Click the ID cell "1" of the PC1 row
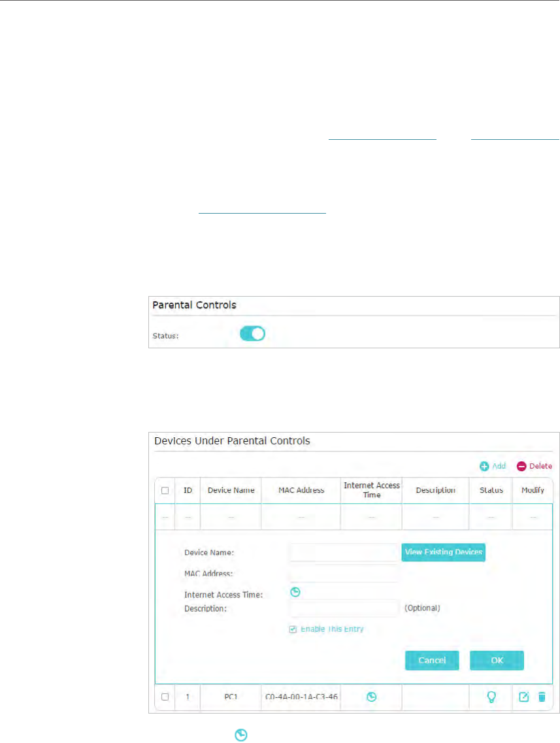The width and height of the screenshot is (560, 743). click(x=188, y=697)
